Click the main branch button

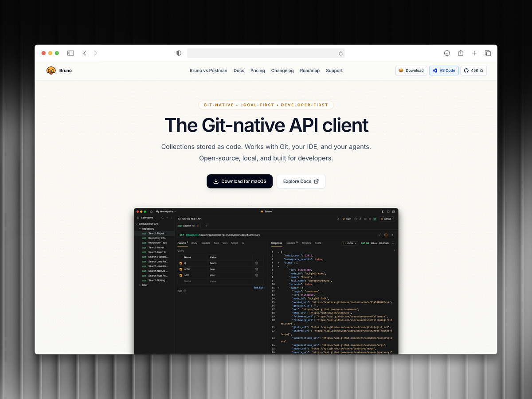tap(347, 219)
